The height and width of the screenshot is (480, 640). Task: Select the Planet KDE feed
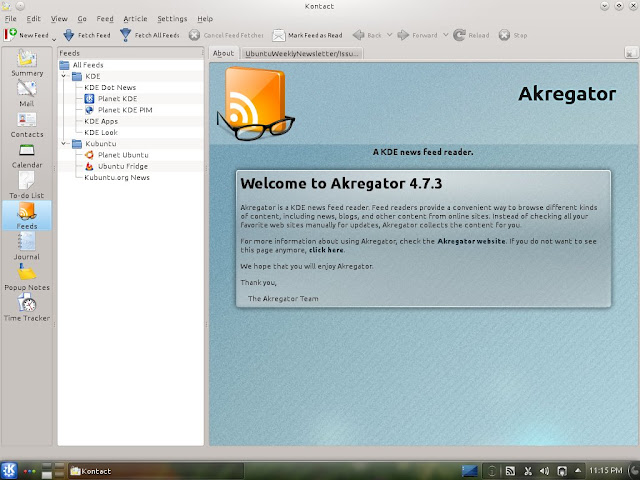(x=131, y=98)
